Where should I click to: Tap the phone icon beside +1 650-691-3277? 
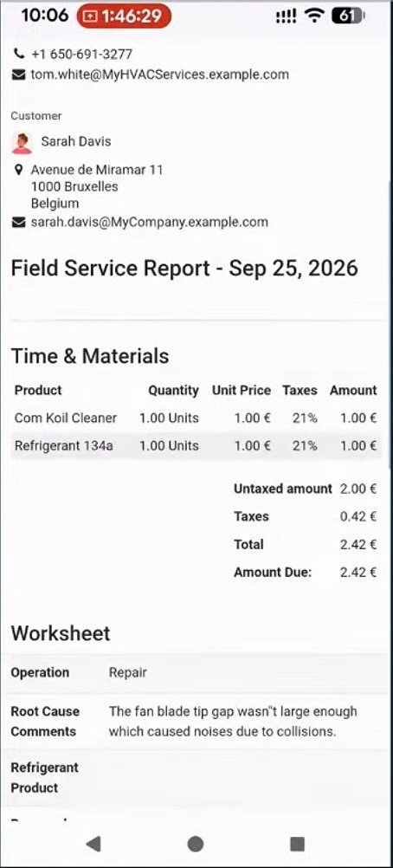(x=19, y=54)
